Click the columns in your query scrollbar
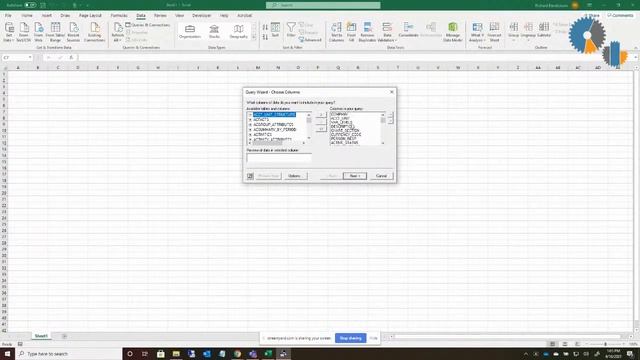 click(383, 128)
